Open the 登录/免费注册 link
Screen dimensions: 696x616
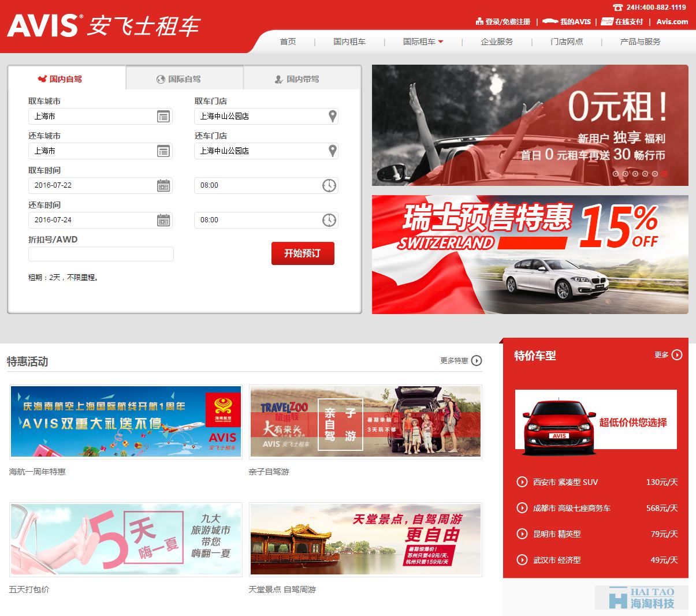503,22
